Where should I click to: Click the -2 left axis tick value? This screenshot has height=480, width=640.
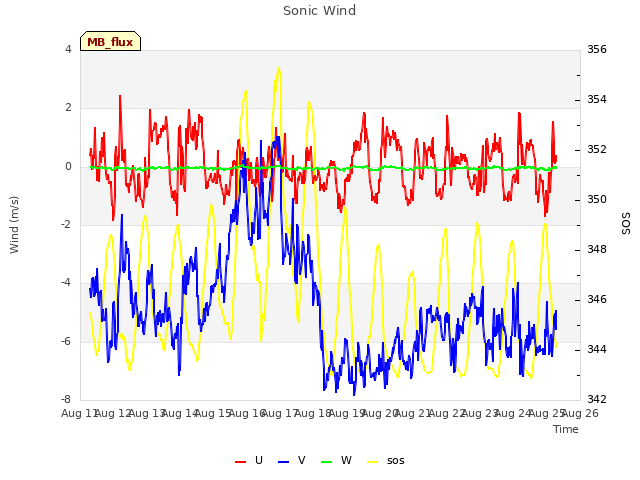66,224
